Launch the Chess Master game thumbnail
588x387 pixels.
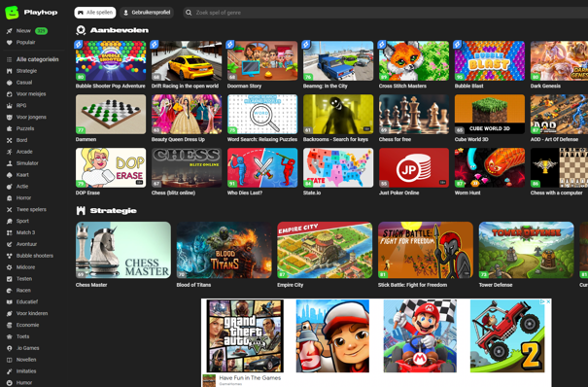(123, 250)
